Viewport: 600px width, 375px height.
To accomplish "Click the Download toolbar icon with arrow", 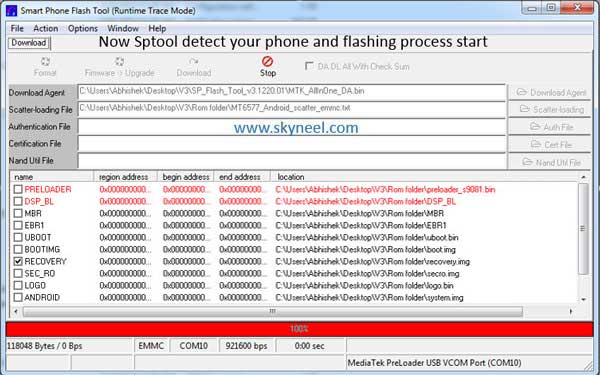I will (x=194, y=66).
